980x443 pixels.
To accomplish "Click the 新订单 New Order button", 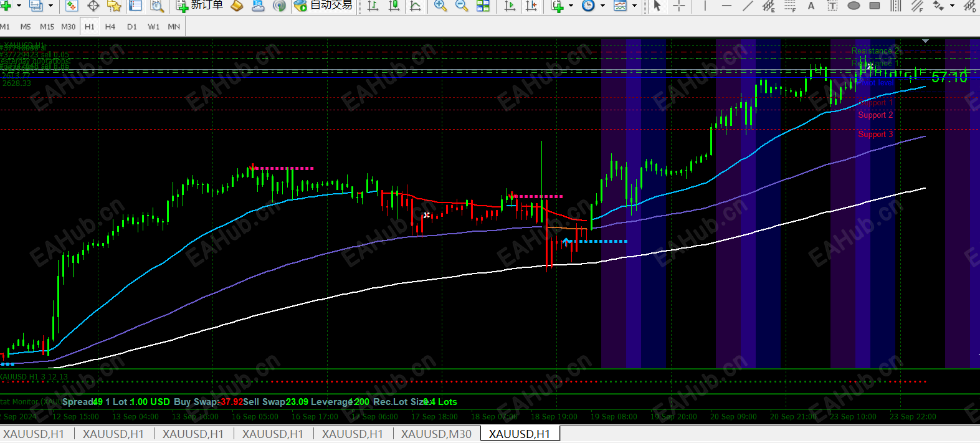I will click(199, 6).
